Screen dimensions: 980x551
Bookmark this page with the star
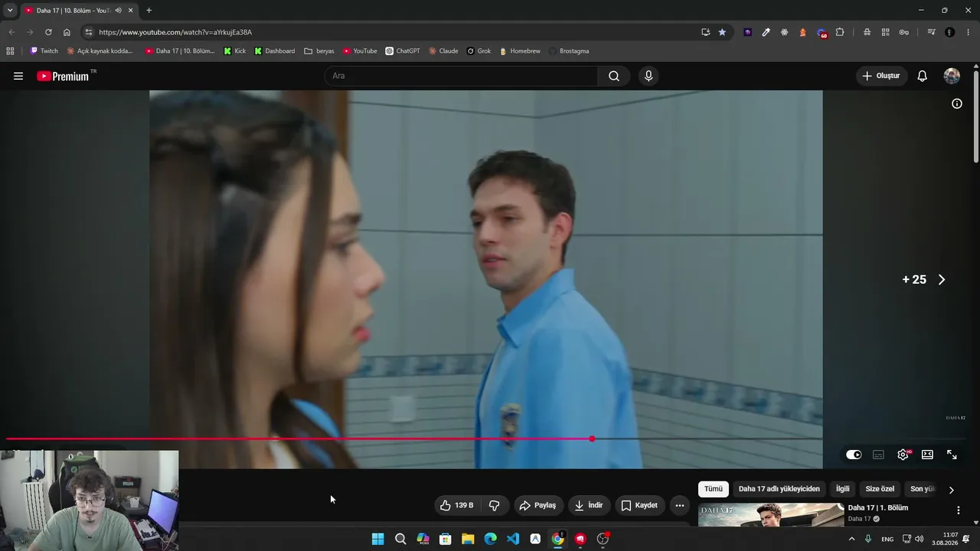722,32
